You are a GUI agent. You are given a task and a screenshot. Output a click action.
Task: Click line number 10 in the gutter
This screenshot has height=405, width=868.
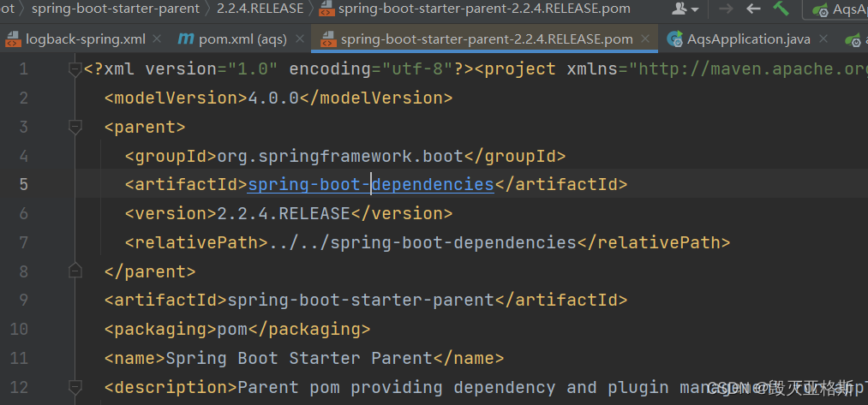coord(20,329)
